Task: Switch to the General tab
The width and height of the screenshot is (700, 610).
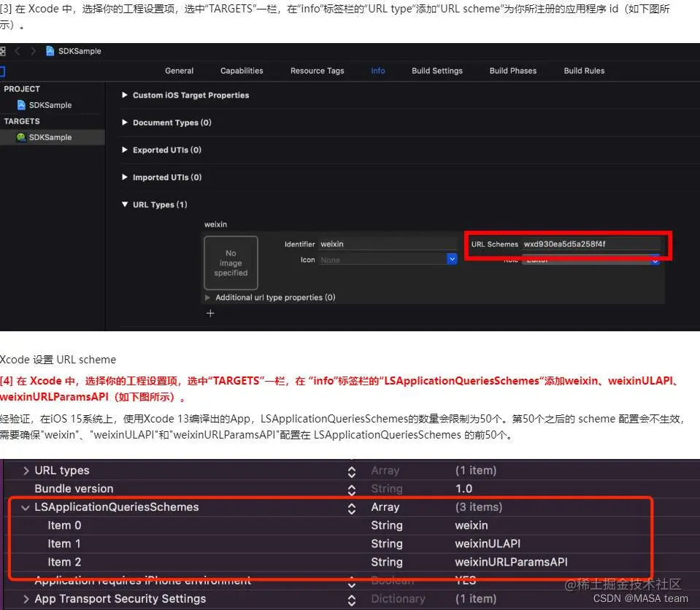Action: pos(179,71)
